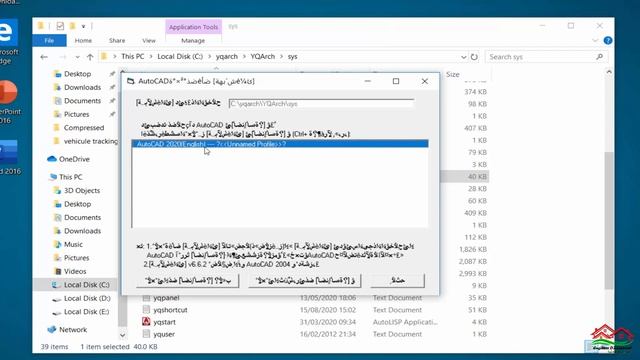Open Downloads under This PC

[82, 231]
